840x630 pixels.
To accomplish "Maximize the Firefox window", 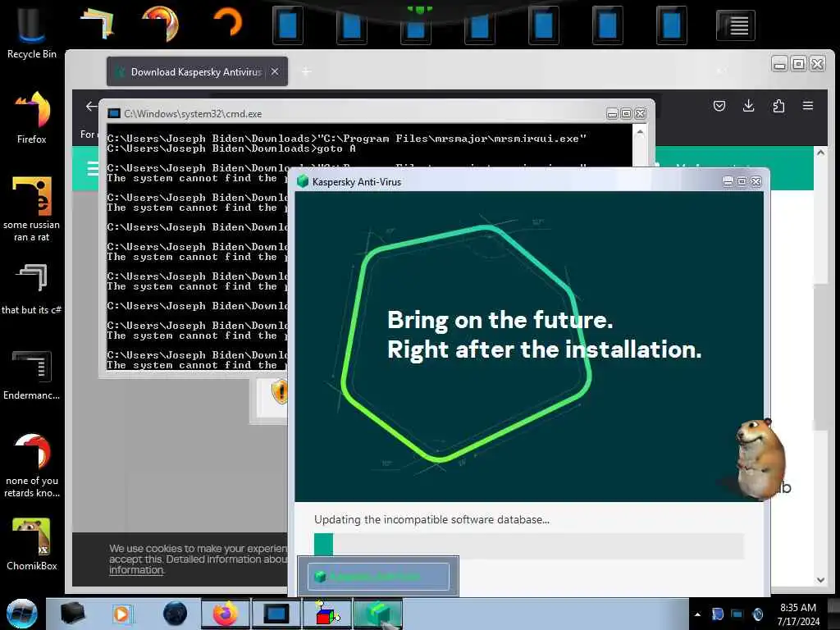I will coord(798,64).
